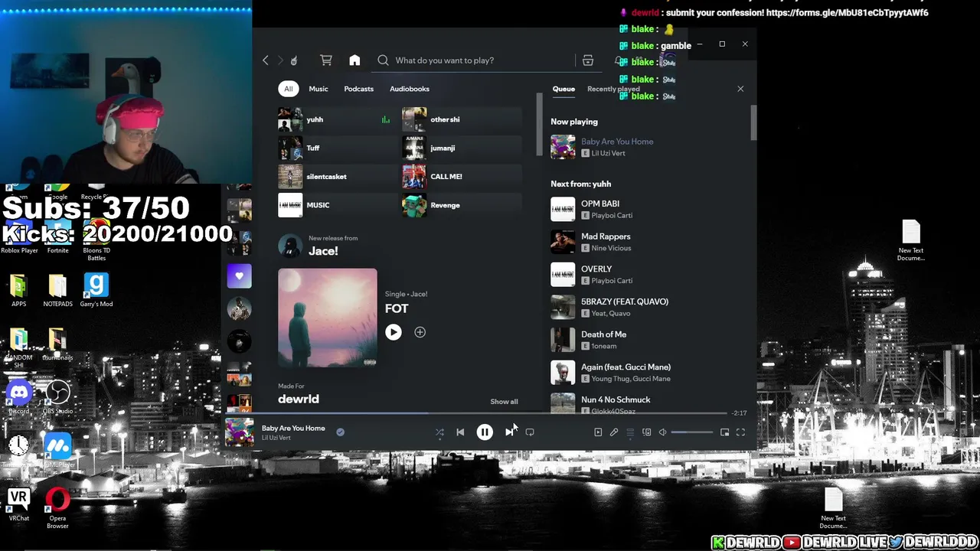The image size is (980, 551).
Task: Pause the currently playing song
Action: point(485,432)
